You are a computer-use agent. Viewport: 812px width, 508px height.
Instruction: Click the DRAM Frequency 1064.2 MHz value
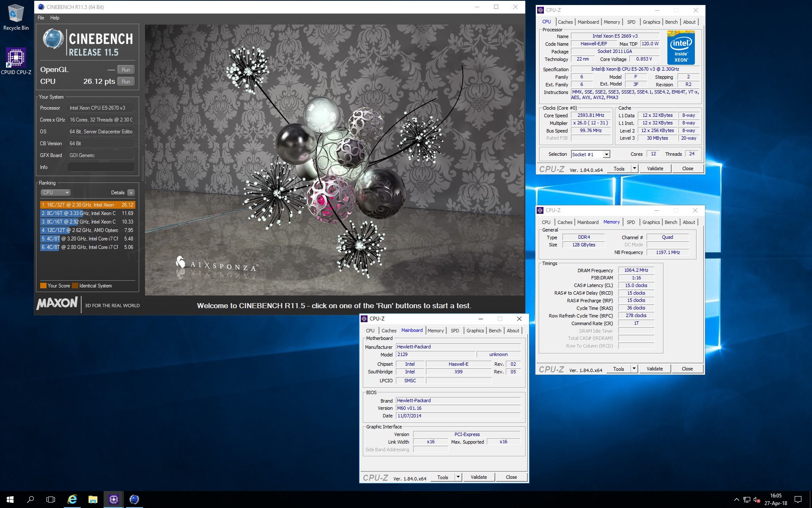636,270
